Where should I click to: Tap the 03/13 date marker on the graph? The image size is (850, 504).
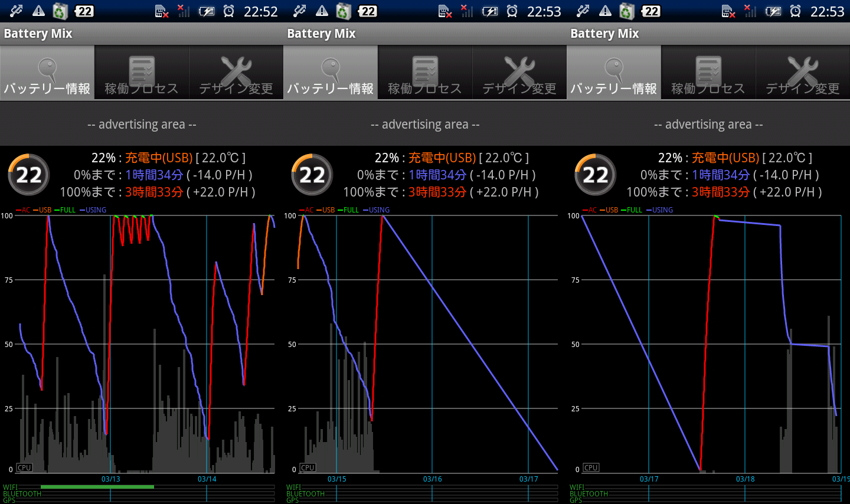click(x=110, y=479)
